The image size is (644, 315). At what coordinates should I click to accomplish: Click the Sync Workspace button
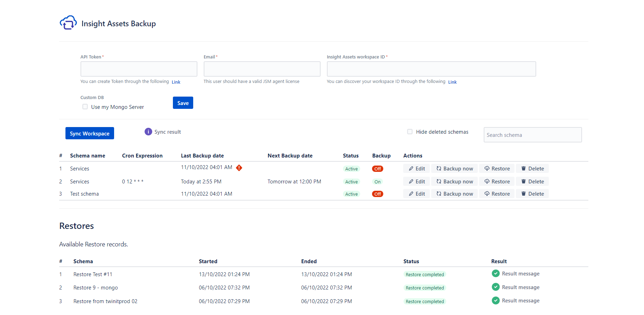pyautogui.click(x=90, y=133)
